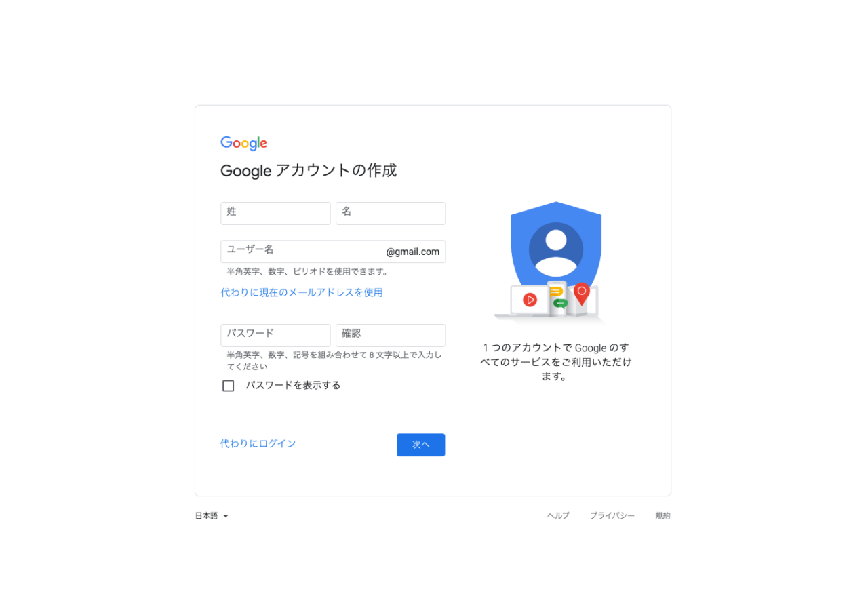This screenshot has height=600, width=868.
Task: Click the Google logo
Action: tap(243, 143)
